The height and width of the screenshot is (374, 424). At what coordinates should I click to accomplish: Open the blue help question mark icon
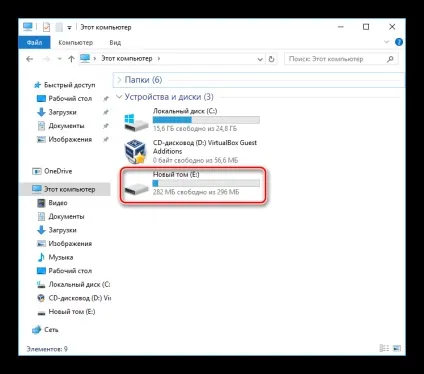399,42
